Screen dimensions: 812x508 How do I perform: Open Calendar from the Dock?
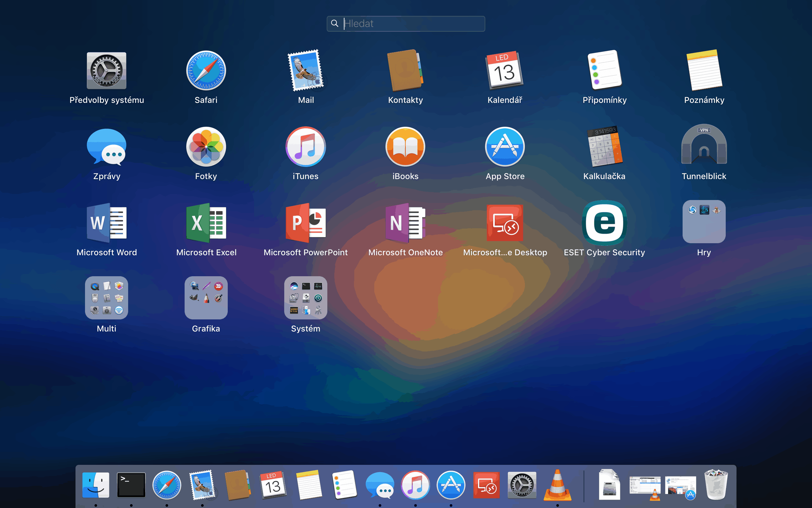(x=273, y=485)
